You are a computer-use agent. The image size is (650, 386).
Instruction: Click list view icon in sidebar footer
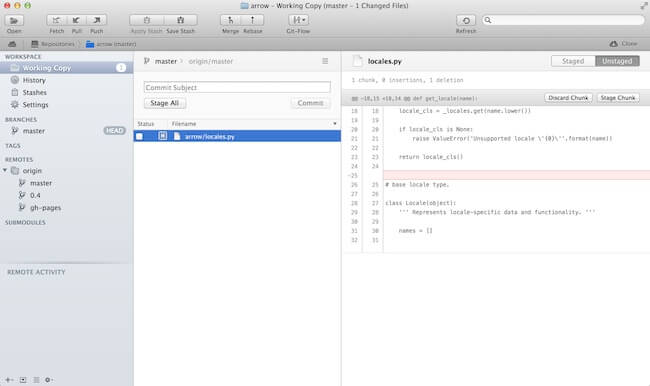pos(36,380)
